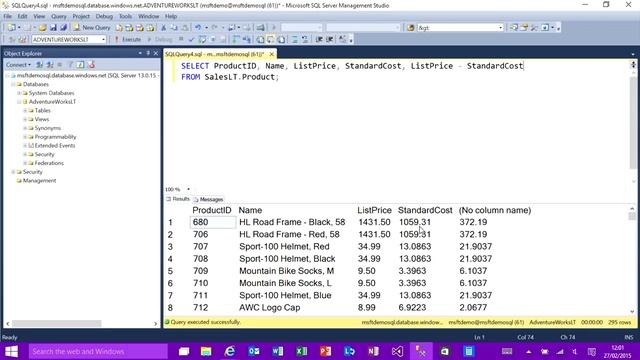This screenshot has width=640, height=360.
Task: Toggle Include Actual Execution Plan
Action: point(236,40)
